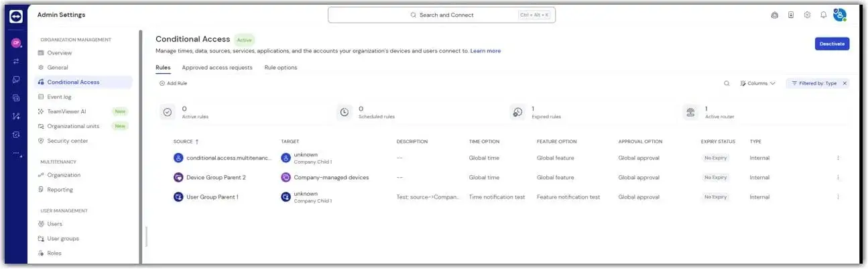This screenshot has height=269, width=868.
Task: Click the Expired rules icon
Action: coord(517,113)
